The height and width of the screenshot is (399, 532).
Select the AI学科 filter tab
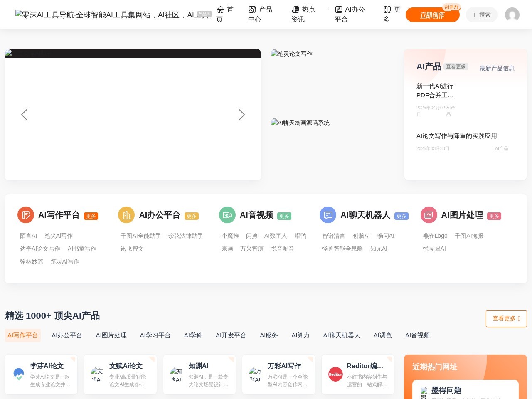(193, 335)
